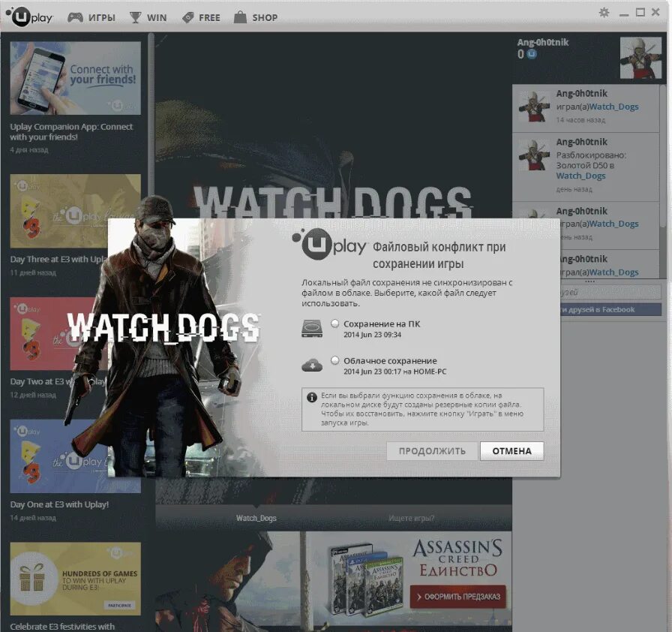Open the Watch_Dogs link under Золотой D50
This screenshot has height=632, width=672.
580,176
